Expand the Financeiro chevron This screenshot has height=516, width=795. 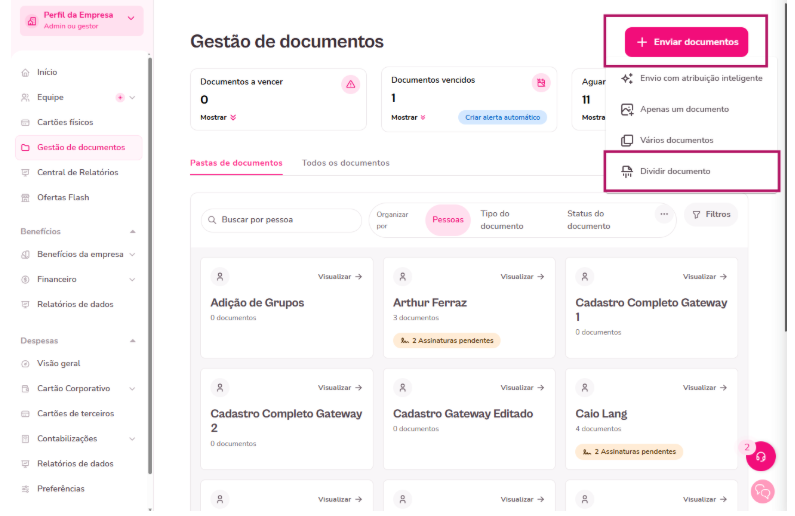[132, 279]
